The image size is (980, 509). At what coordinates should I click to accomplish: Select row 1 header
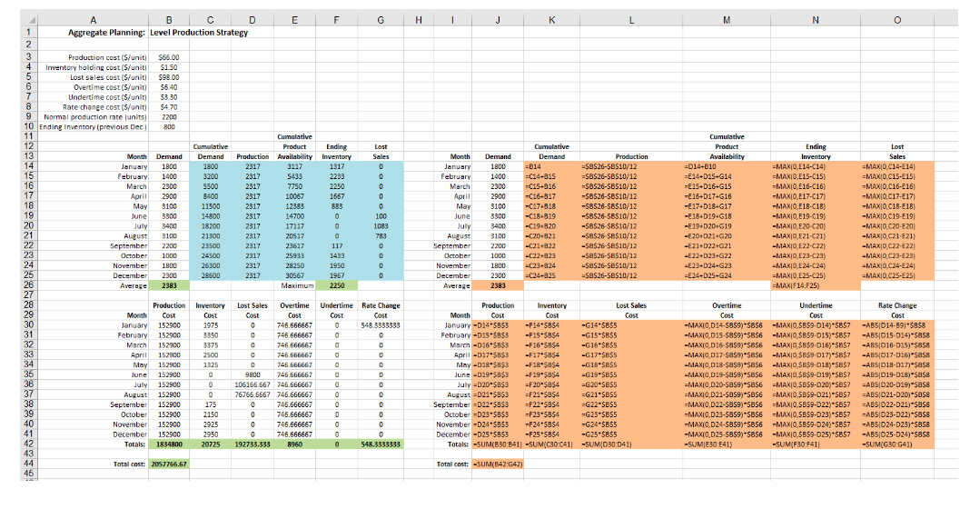(x=28, y=32)
